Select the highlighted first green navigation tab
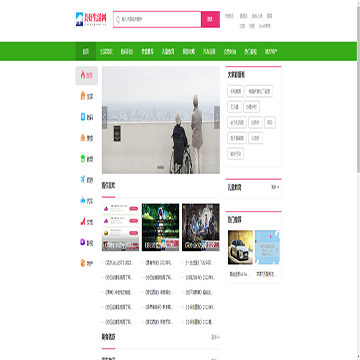This screenshot has height=360, width=360. point(86,51)
